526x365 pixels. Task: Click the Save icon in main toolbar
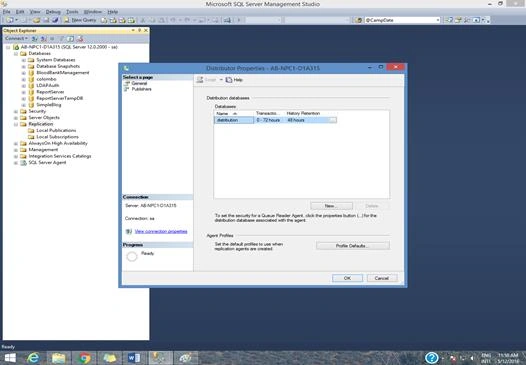[46, 20]
